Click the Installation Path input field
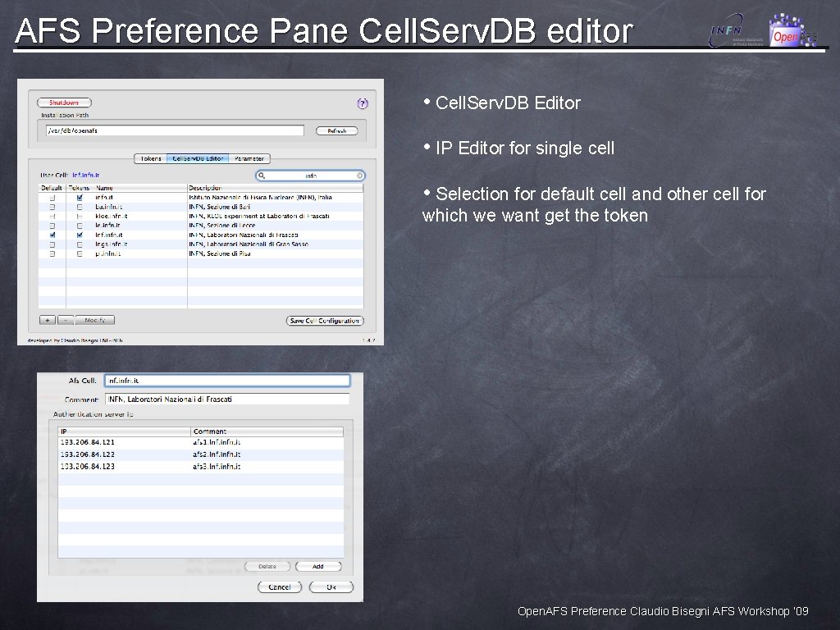The image size is (840, 630). (x=172, y=130)
